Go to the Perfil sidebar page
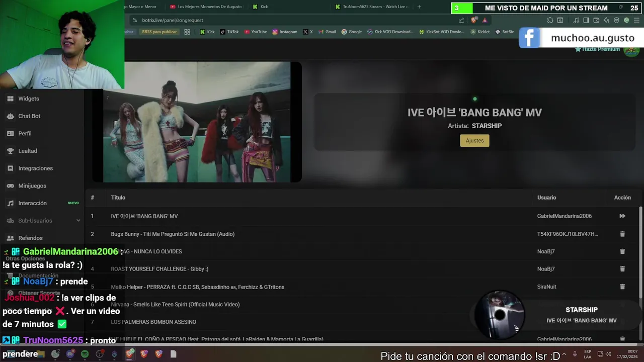Viewport: 644px width, 362px height. [x=25, y=133]
